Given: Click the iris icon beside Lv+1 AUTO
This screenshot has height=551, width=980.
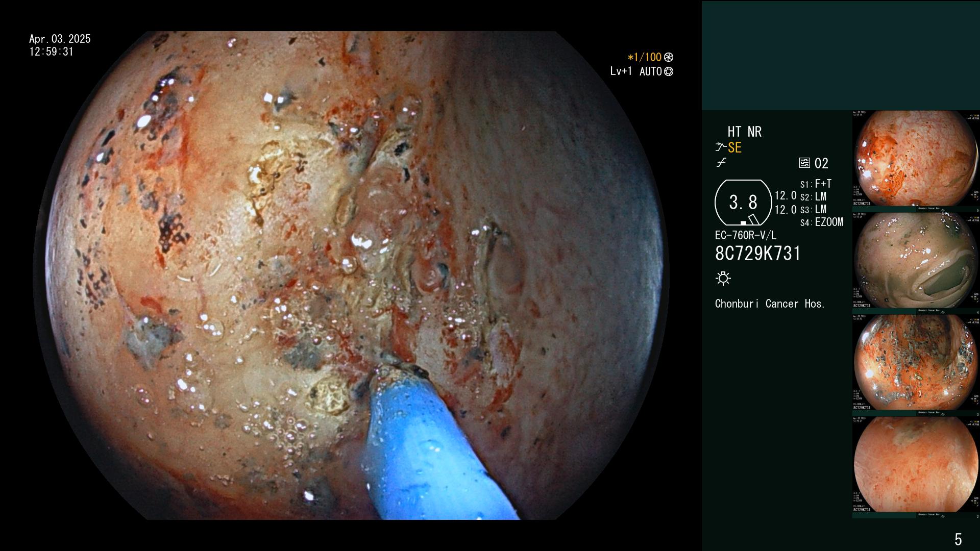Looking at the screenshot, I should coord(669,71).
